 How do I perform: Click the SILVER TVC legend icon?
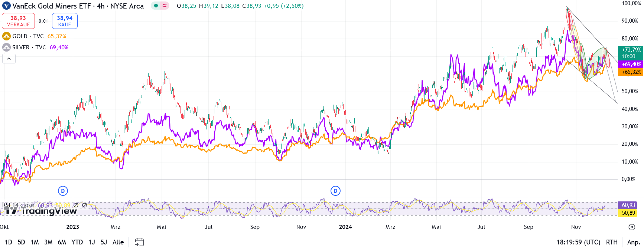6,47
